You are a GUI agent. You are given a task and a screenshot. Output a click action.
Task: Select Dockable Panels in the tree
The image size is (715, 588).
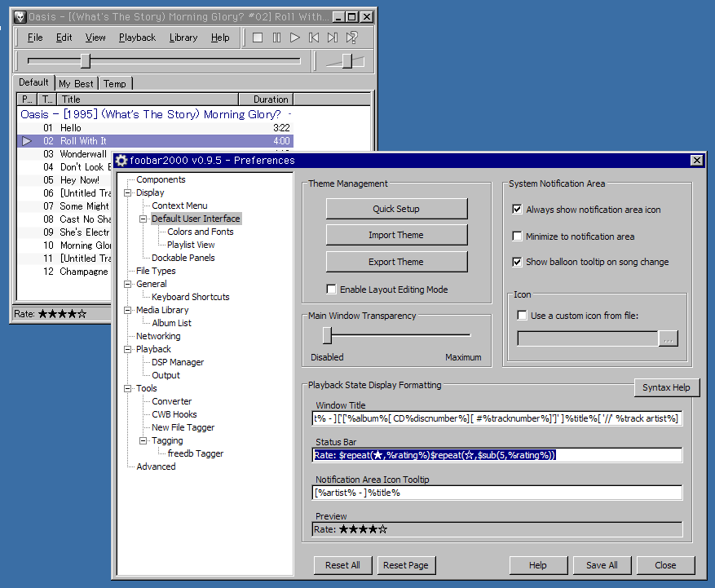[183, 258]
